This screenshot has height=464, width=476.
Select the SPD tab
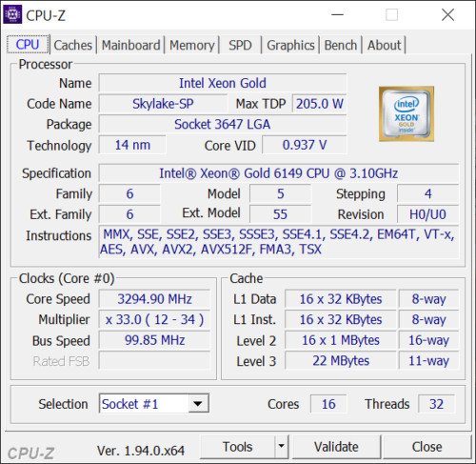(x=240, y=45)
